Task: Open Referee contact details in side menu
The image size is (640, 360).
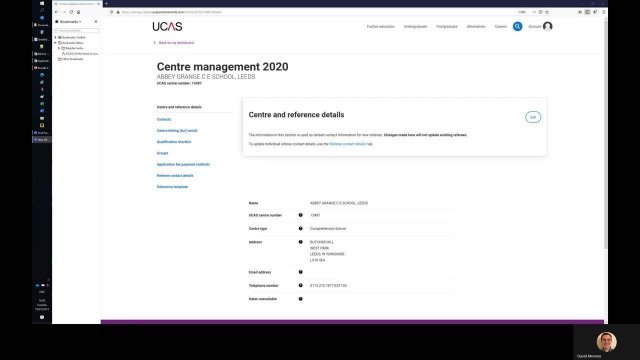Action: tap(175, 176)
